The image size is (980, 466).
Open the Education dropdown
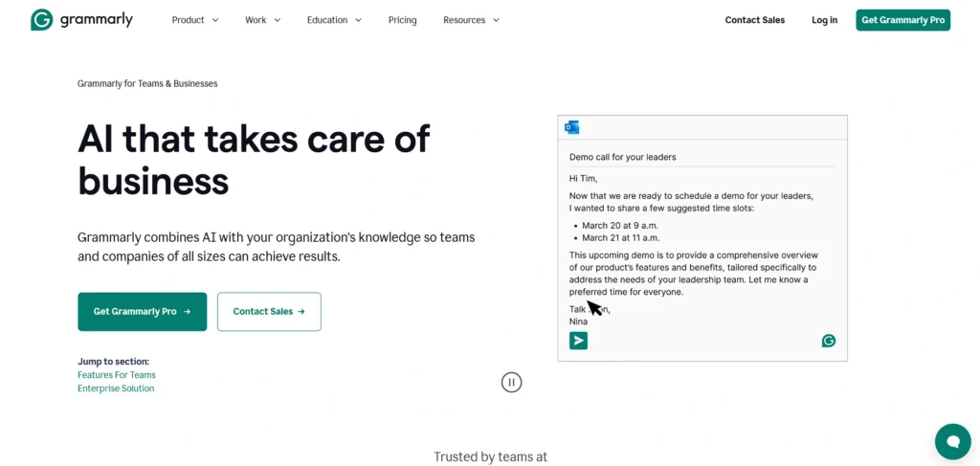pos(334,20)
